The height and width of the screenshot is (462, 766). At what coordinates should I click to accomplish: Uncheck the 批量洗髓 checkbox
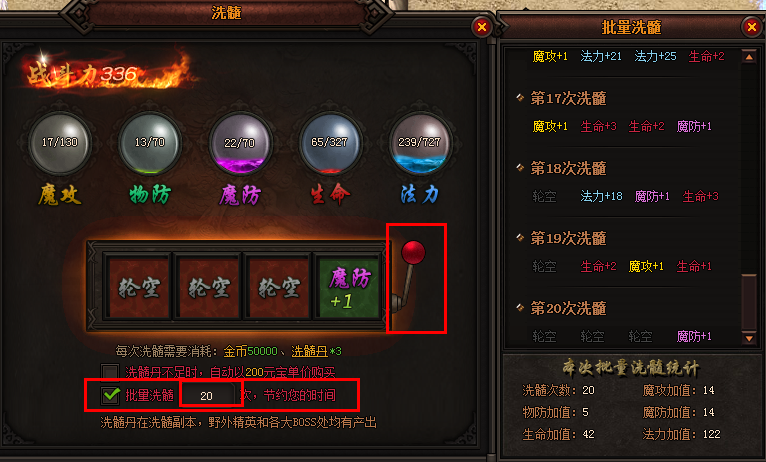point(110,395)
